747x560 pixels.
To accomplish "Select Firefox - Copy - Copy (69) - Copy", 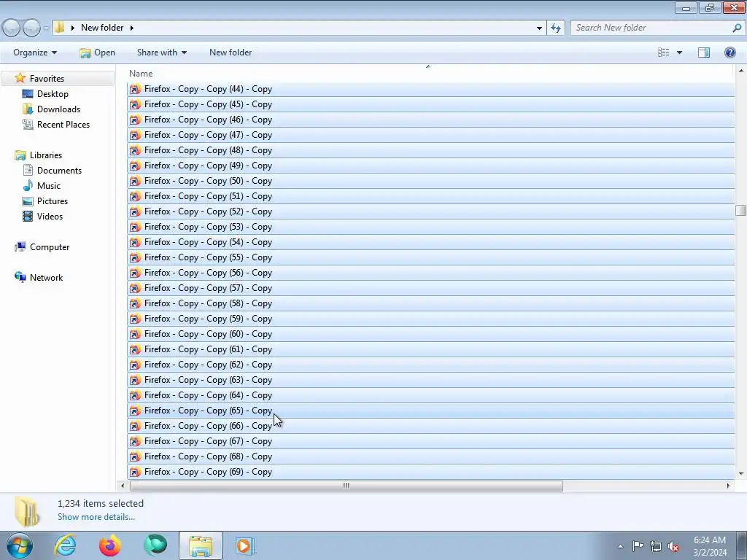I will point(431,472).
